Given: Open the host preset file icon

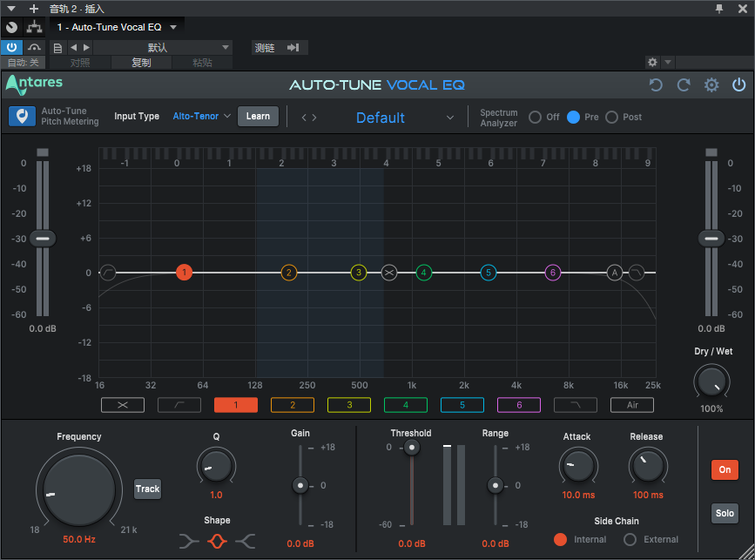Looking at the screenshot, I should [x=57, y=48].
